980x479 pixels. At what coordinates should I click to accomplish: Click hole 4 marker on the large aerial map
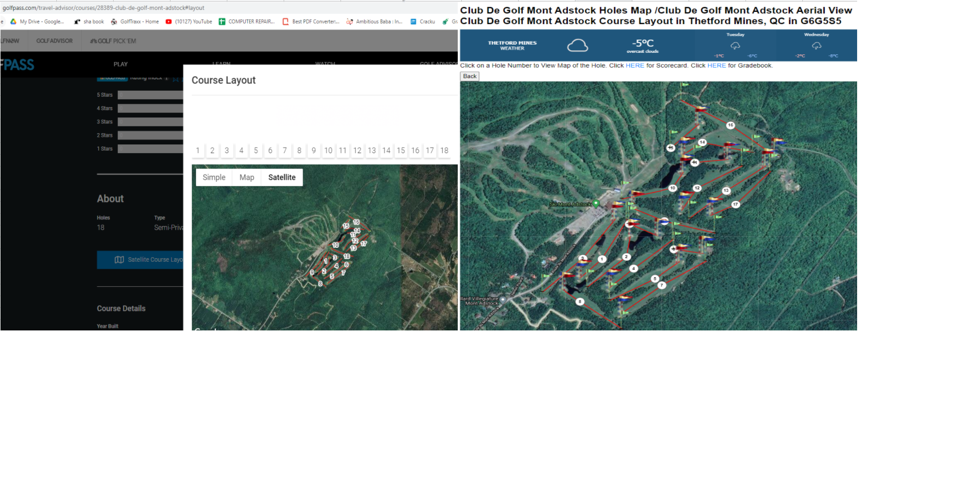click(634, 268)
